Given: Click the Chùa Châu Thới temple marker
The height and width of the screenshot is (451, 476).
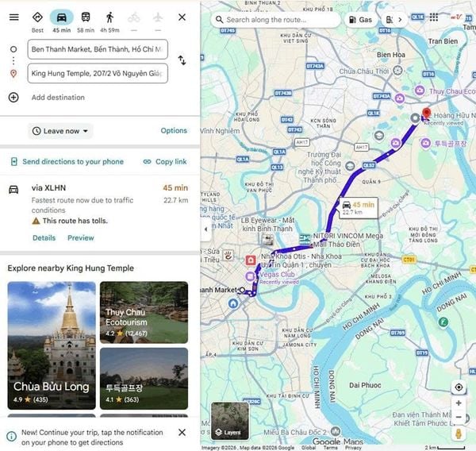Looking at the screenshot, I should point(397,71).
